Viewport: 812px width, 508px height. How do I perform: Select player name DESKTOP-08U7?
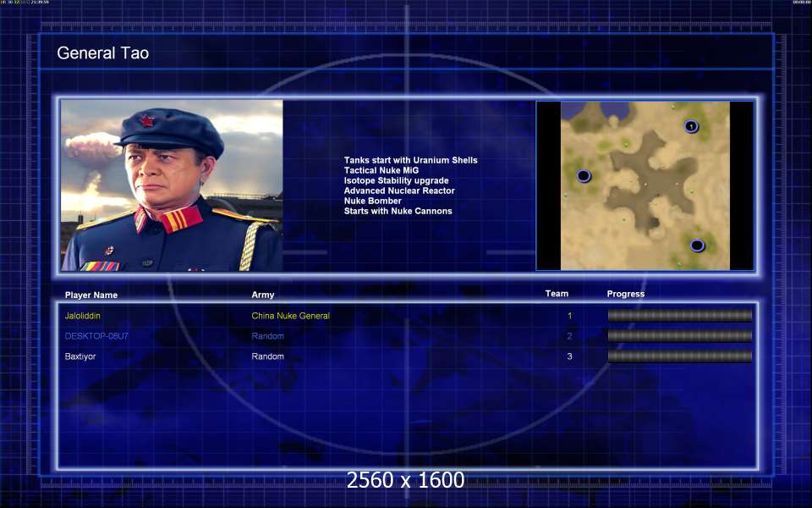pyautogui.click(x=96, y=336)
